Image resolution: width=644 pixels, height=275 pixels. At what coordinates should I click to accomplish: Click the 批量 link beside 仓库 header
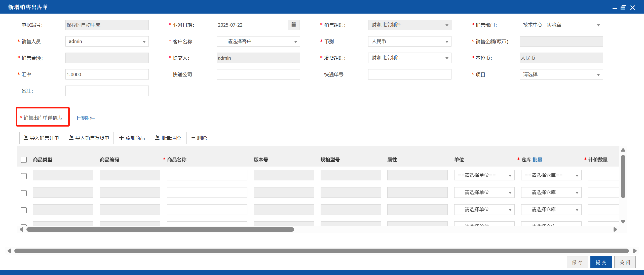[537, 160]
